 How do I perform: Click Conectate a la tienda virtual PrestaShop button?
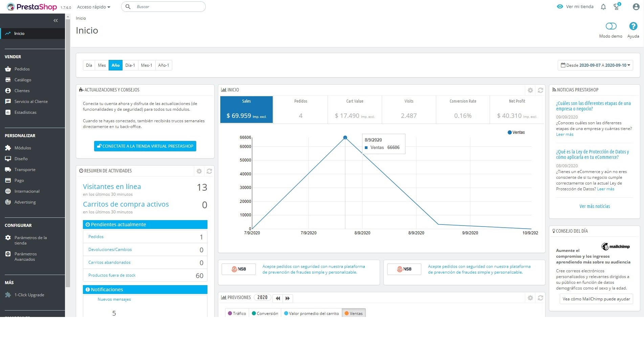[x=145, y=146]
